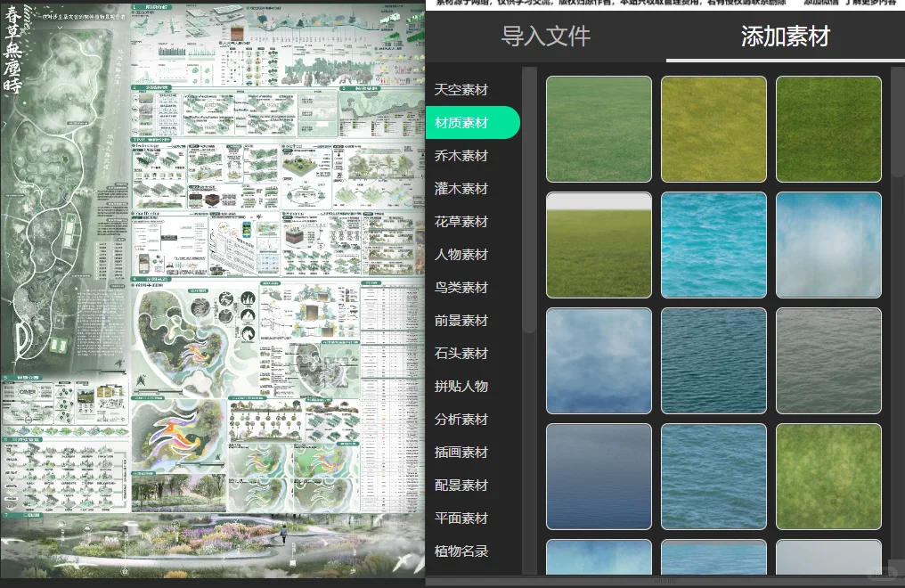Select the top-left green grass texture thumbnail
Viewport: 905px width, 588px height.
coord(599,128)
